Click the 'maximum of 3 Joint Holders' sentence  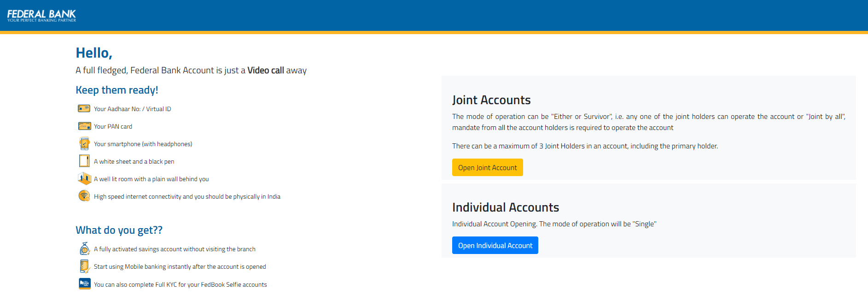tap(585, 146)
